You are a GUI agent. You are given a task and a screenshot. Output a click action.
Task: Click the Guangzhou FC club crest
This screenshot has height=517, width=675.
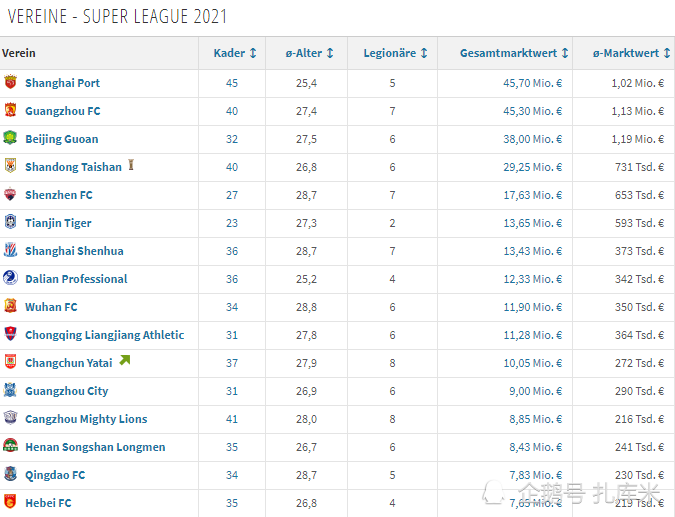pos(10,110)
